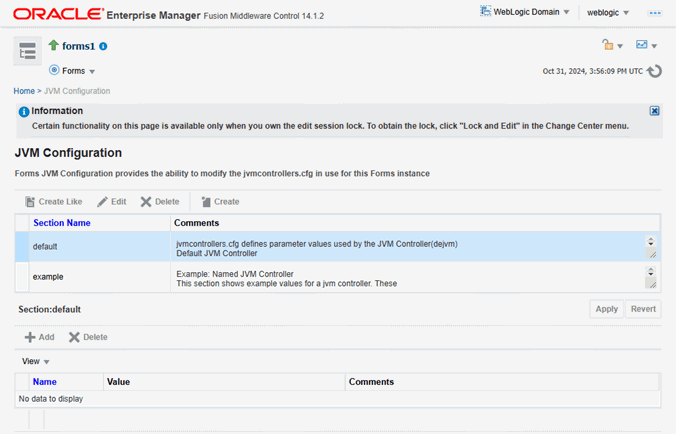Image resolution: width=676 pixels, height=434 pixels.
Task: Click the ORACLE logo
Action: tap(58, 14)
